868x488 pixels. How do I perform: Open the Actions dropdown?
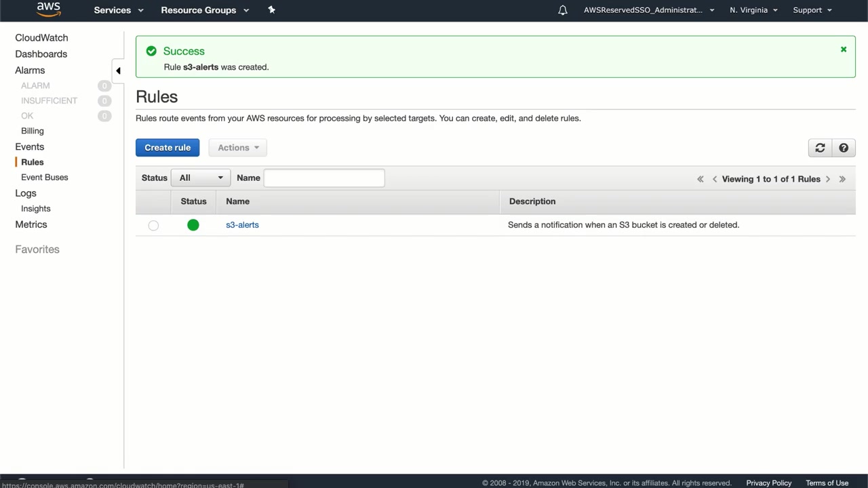(x=238, y=148)
